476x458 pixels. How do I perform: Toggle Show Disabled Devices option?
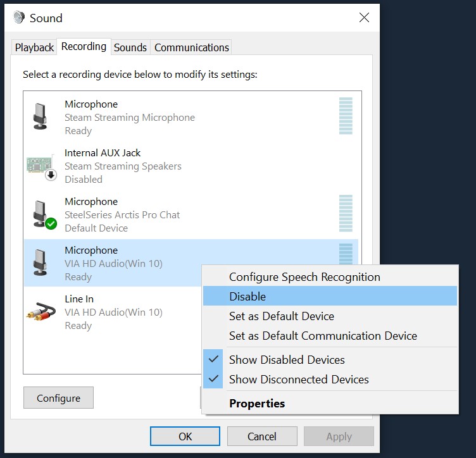coord(287,360)
